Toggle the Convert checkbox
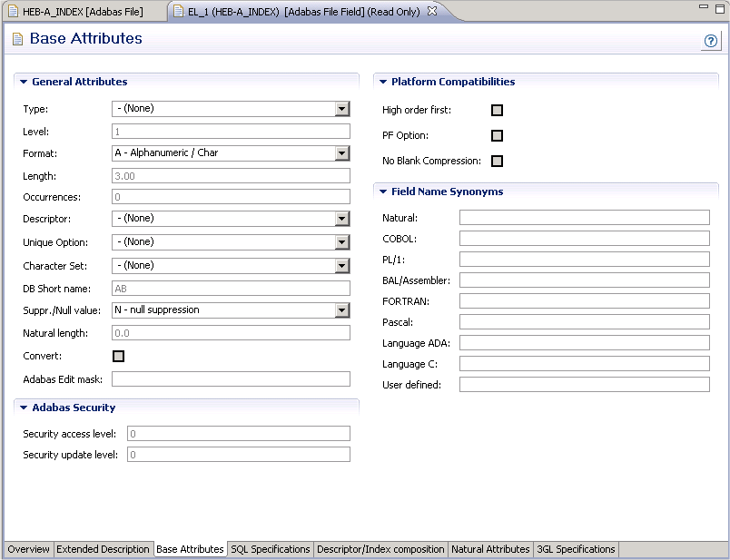 pos(118,357)
